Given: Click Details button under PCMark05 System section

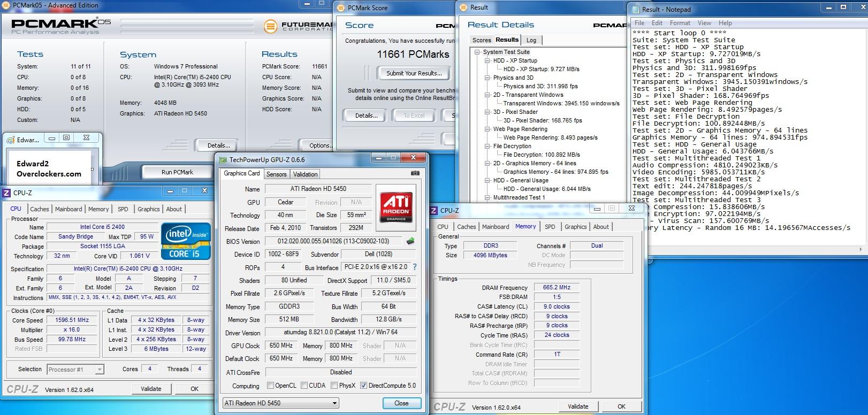Looking at the screenshot, I should (219, 145).
